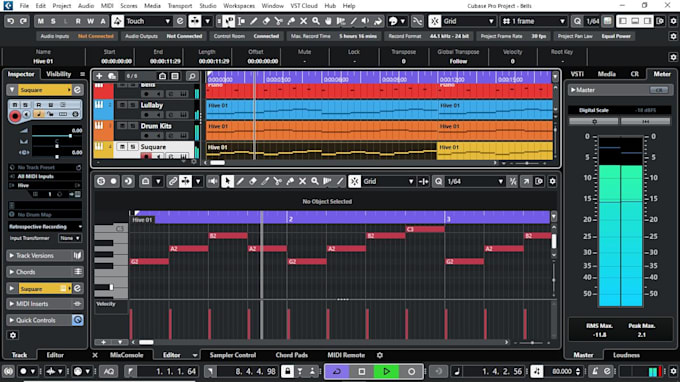The width and height of the screenshot is (680, 382).
Task: Open key editor settings gear
Action: (552, 181)
